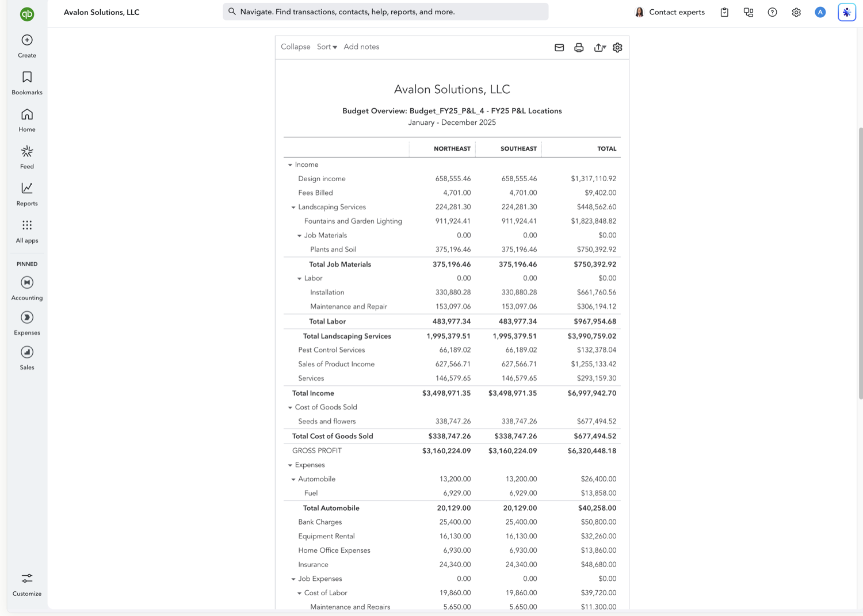Collapse the Cost of Goods Sold section
The image size is (863, 616).
point(290,408)
